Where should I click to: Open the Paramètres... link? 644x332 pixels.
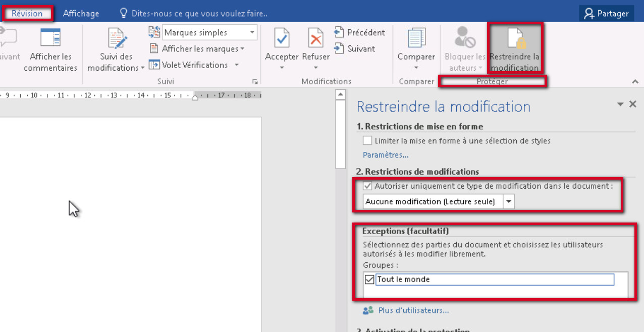coord(386,155)
